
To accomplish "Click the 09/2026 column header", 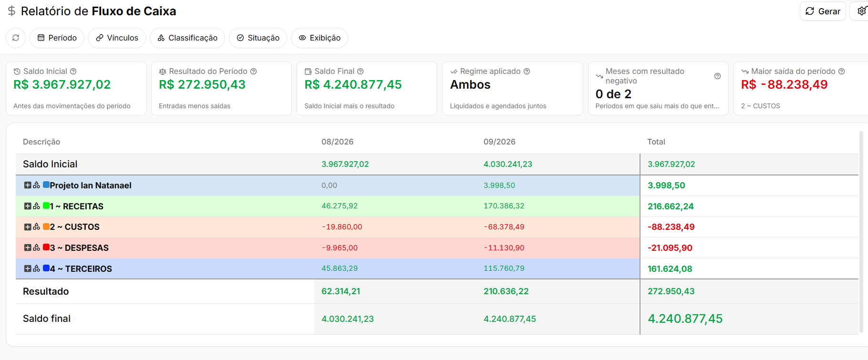I will 499,142.
